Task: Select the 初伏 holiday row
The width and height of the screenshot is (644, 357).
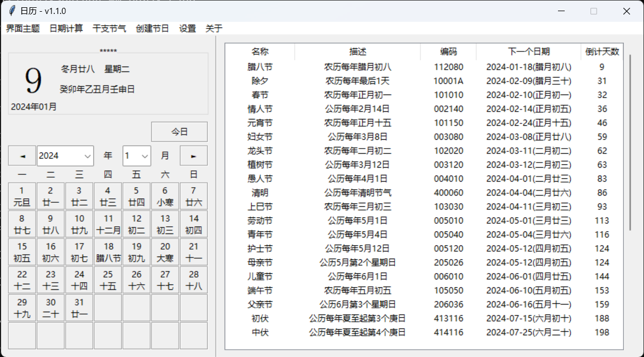Action: 424,318
